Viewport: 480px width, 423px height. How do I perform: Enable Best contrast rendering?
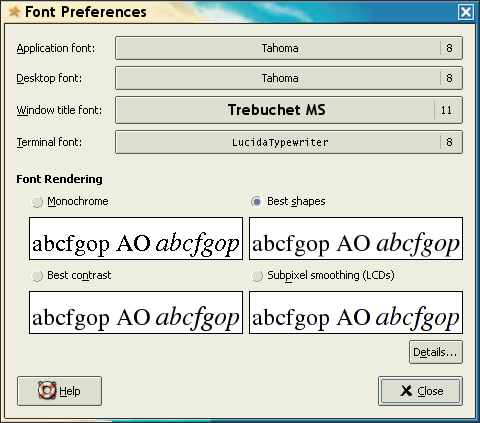(x=37, y=276)
